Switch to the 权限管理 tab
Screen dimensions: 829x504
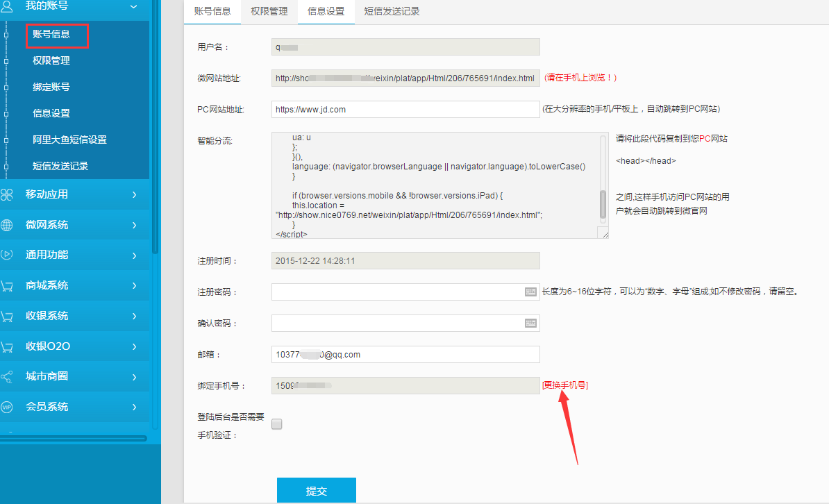coord(269,12)
